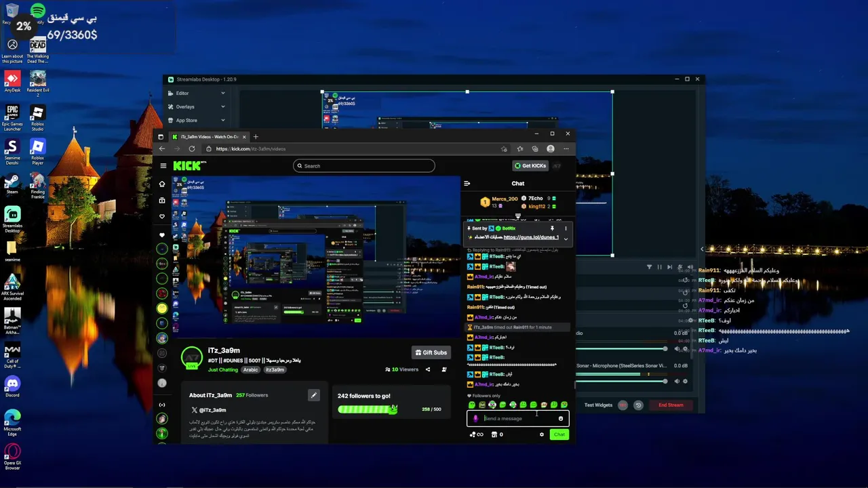Click the browser address bar URL
868x488 pixels.
pyautogui.click(x=251, y=148)
